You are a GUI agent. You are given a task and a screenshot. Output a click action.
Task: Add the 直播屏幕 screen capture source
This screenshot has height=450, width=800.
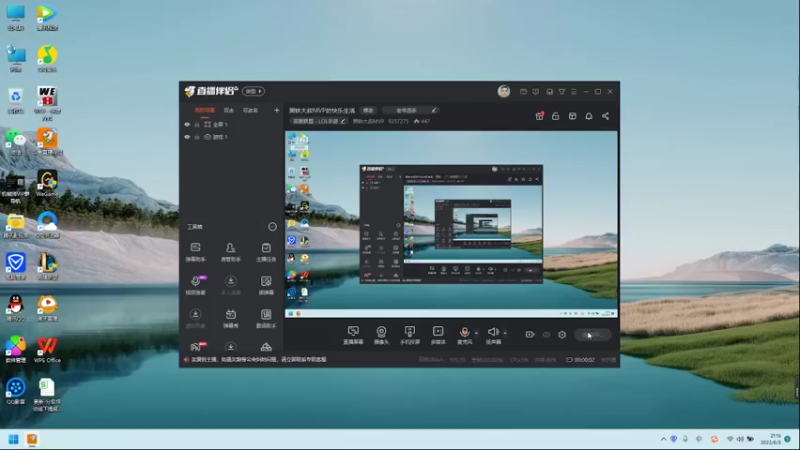353,335
